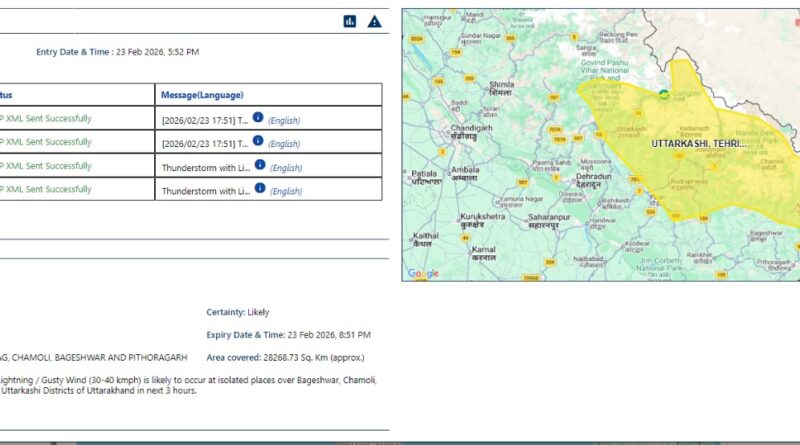Click info icon in second message row
The width and height of the screenshot is (800, 445).
pyautogui.click(x=258, y=142)
